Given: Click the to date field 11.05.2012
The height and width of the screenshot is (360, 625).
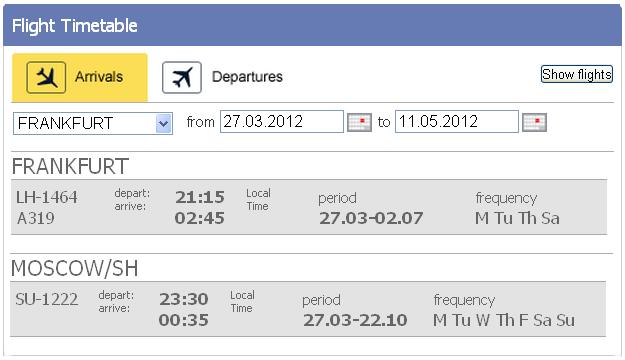Looking at the screenshot, I should tap(457, 122).
